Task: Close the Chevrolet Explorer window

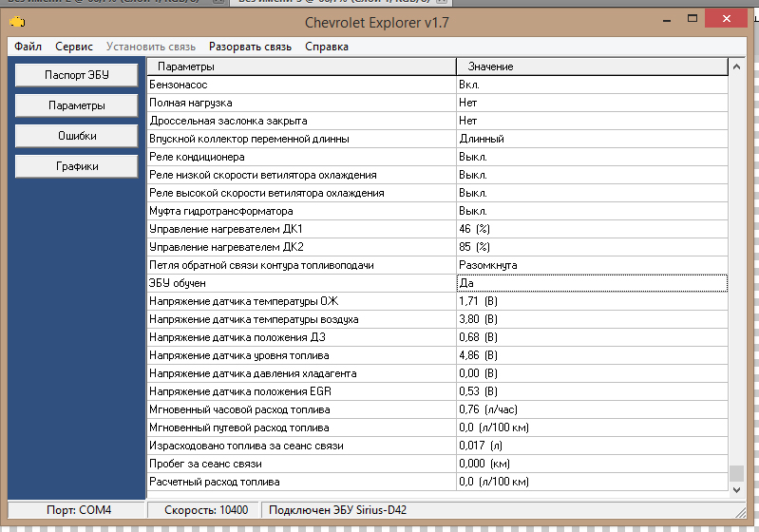Action: tap(726, 18)
